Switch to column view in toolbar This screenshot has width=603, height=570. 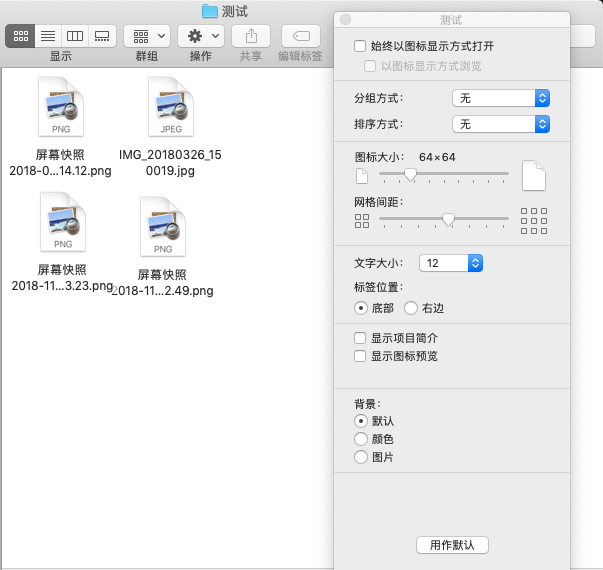[x=74, y=36]
